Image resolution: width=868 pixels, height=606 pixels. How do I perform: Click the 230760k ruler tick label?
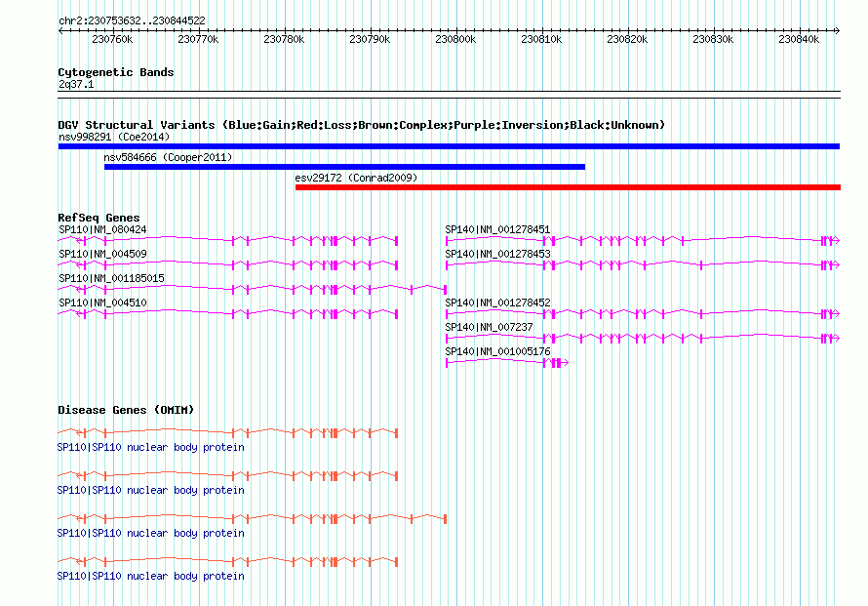[x=112, y=39]
